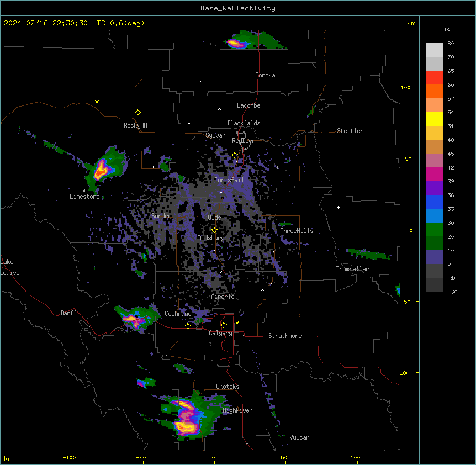Viewport: 476px width, 465px height.
Task: Click the white plus marker north of Drumheller
Action: point(338,207)
